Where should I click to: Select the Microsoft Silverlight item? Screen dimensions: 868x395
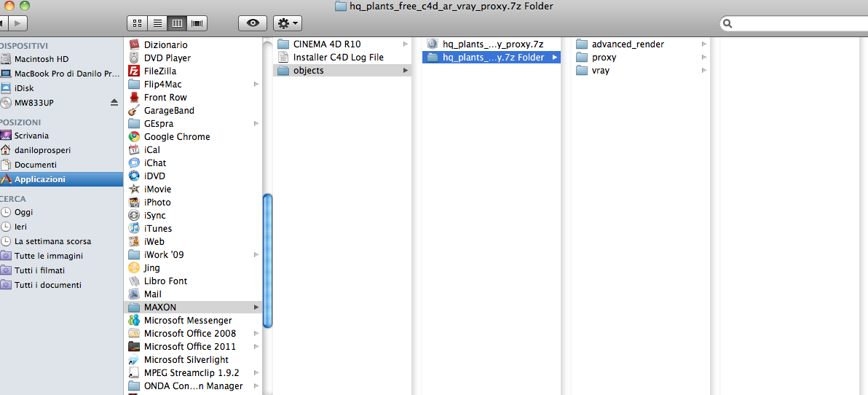pyautogui.click(x=187, y=359)
